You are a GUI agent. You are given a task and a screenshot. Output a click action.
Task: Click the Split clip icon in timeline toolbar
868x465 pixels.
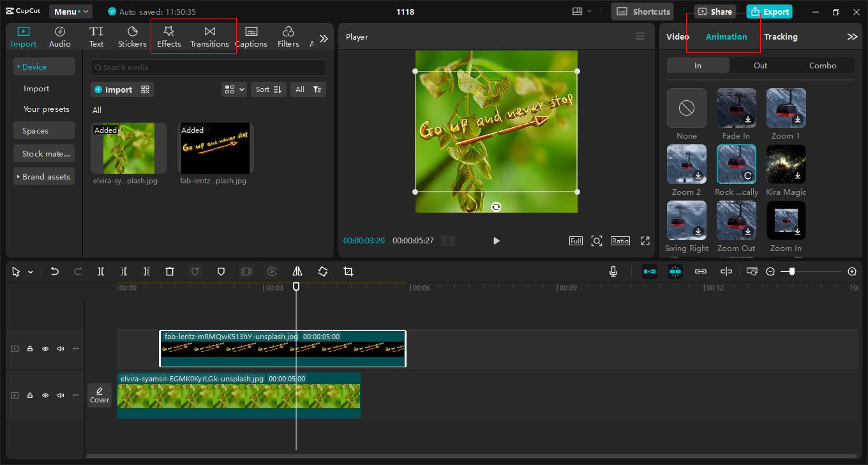101,271
